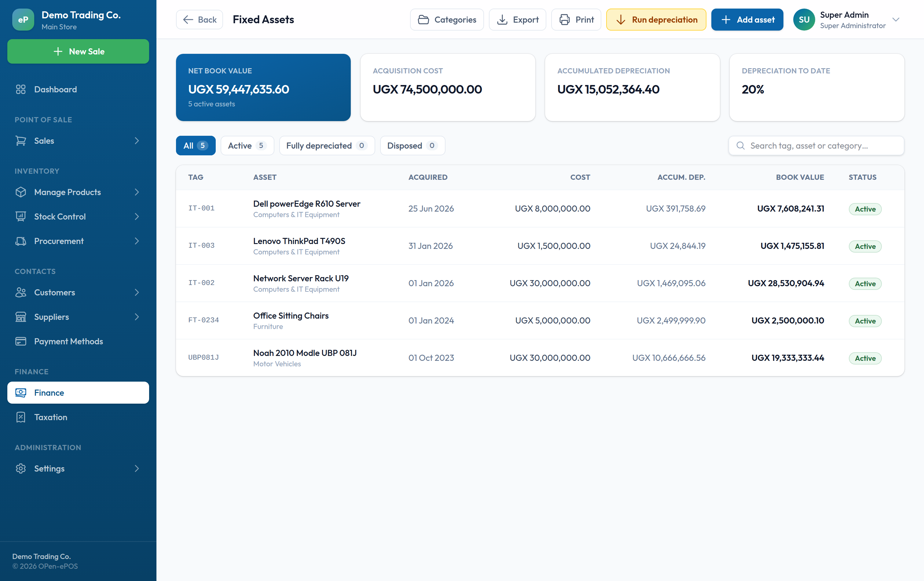Open the Noah 2010 Modle UBP 081J asset

point(305,353)
